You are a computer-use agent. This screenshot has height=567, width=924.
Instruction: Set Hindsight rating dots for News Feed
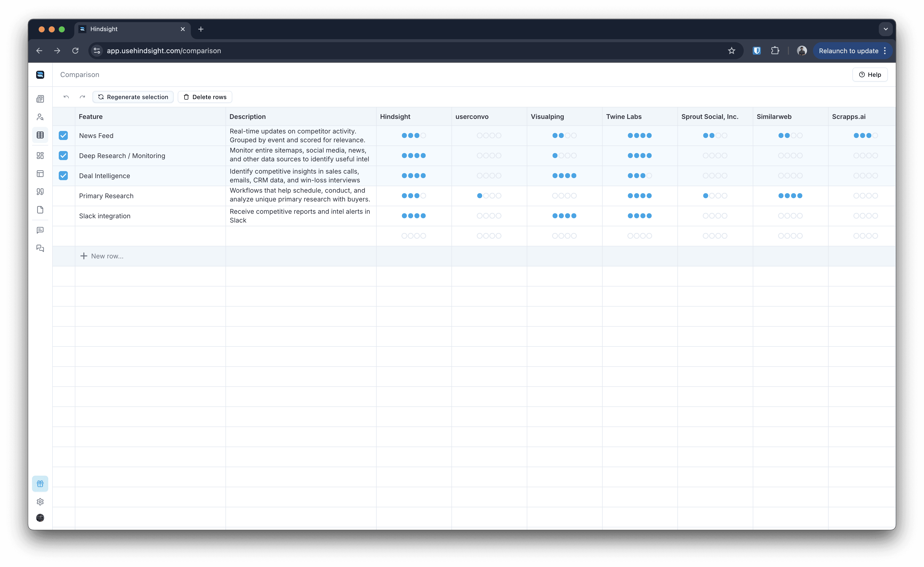point(414,136)
